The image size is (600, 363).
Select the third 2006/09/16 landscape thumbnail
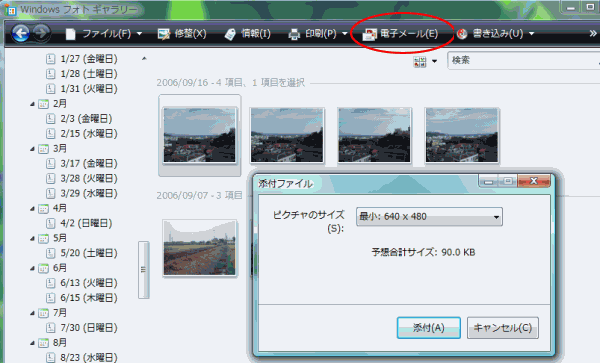374,135
